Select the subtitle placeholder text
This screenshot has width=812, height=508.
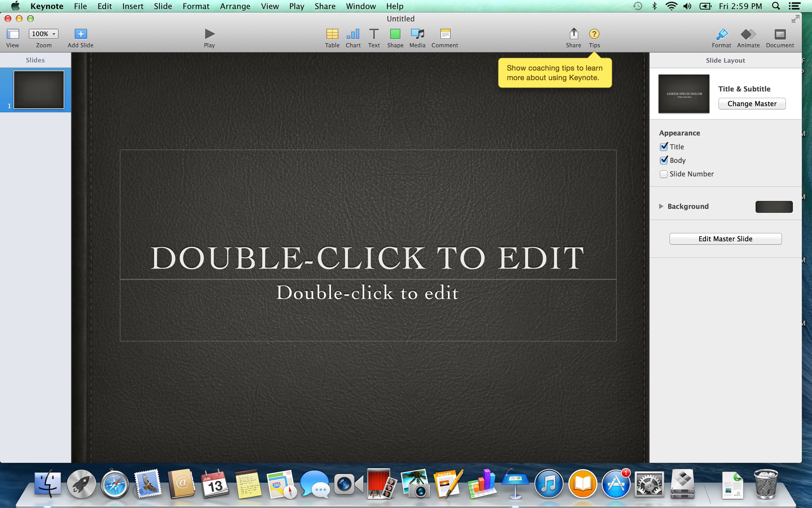click(x=367, y=293)
